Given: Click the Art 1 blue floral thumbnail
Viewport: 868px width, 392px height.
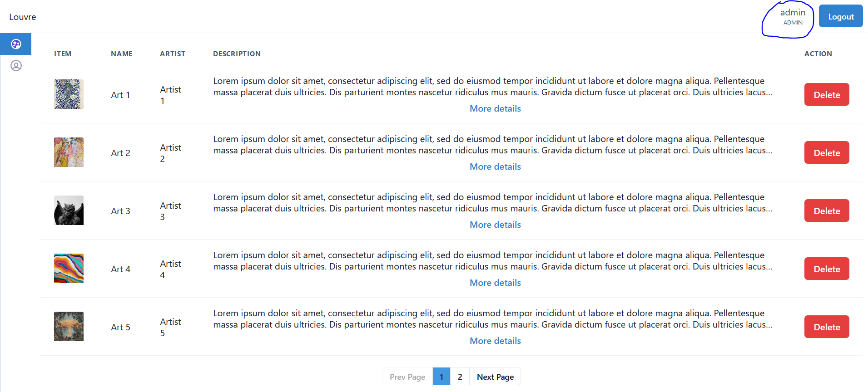Looking at the screenshot, I should (69, 94).
